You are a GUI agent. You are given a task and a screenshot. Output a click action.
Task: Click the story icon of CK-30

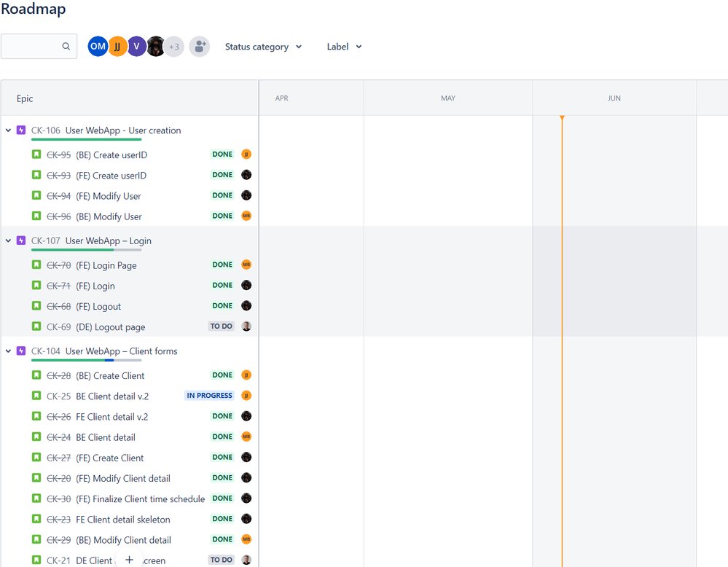tap(36, 498)
